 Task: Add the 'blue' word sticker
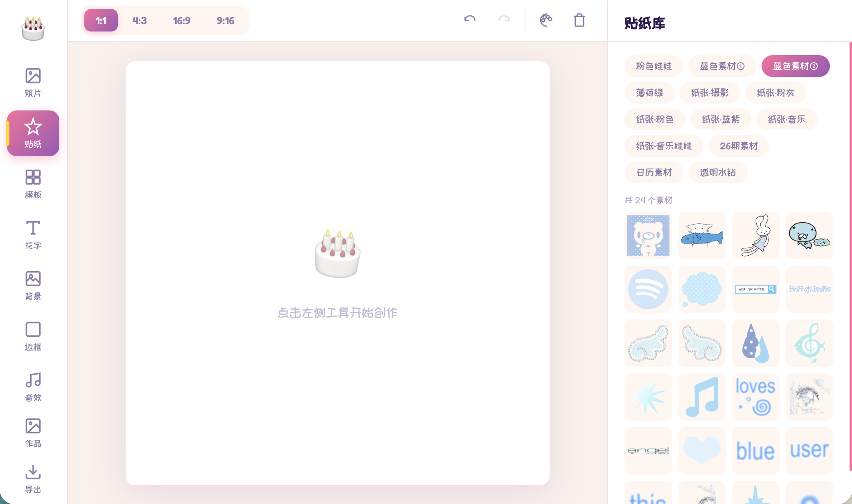756,451
